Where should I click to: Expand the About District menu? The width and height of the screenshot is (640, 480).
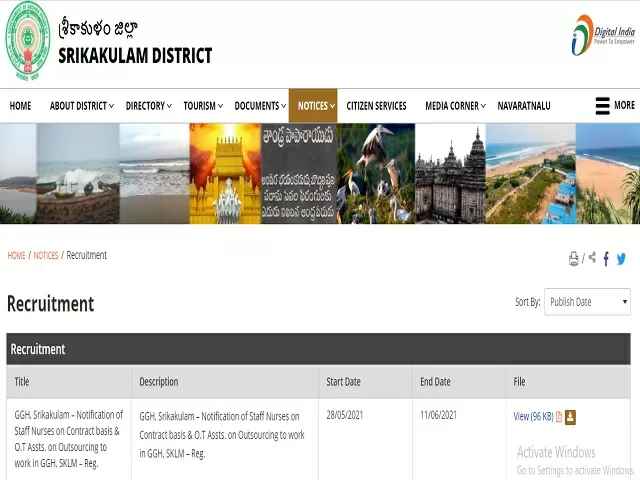pyautogui.click(x=82, y=106)
